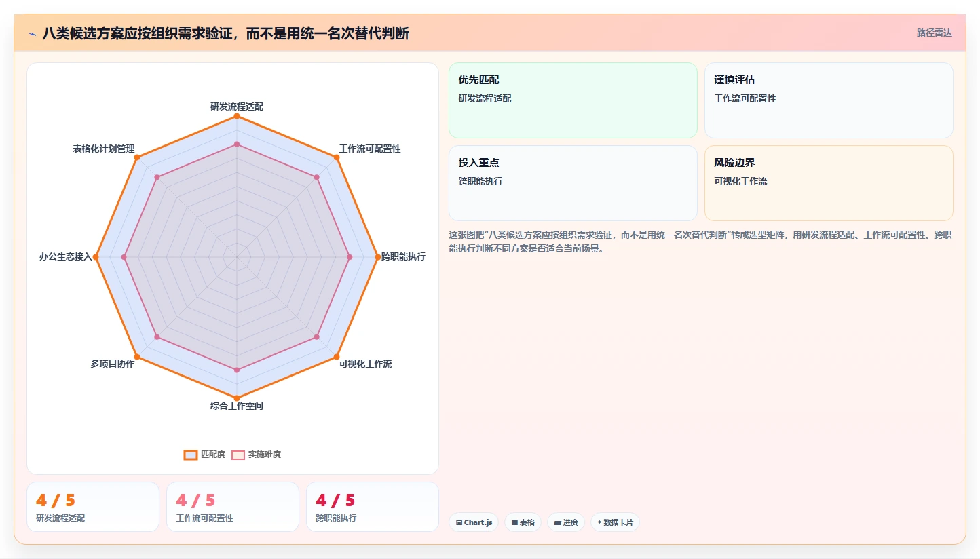Click radar axis label 可视化工作流
Image resolution: width=980 pixels, height=559 pixels.
[366, 364]
